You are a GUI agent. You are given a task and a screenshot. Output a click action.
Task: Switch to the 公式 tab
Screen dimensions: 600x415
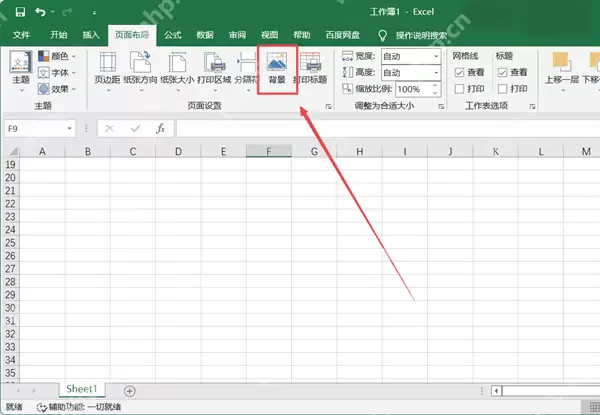[x=173, y=35]
